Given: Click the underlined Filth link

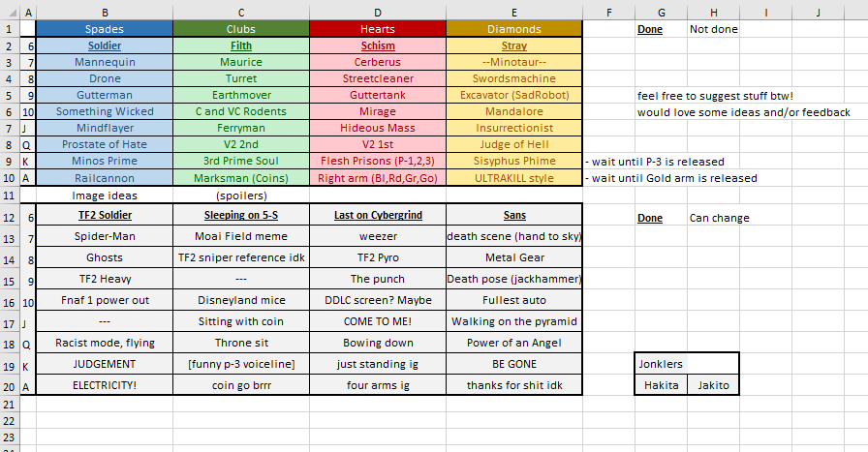Looking at the screenshot, I should tap(240, 45).
